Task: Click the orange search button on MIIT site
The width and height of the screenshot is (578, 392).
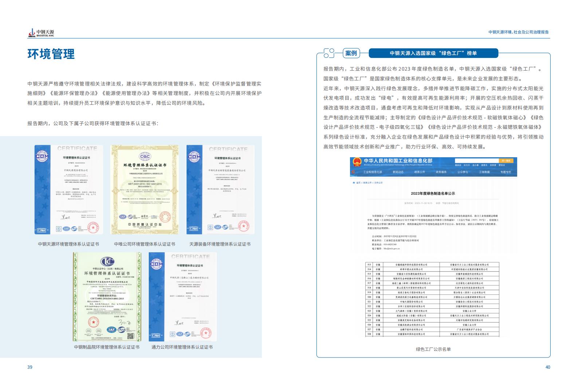Action: (x=506, y=161)
